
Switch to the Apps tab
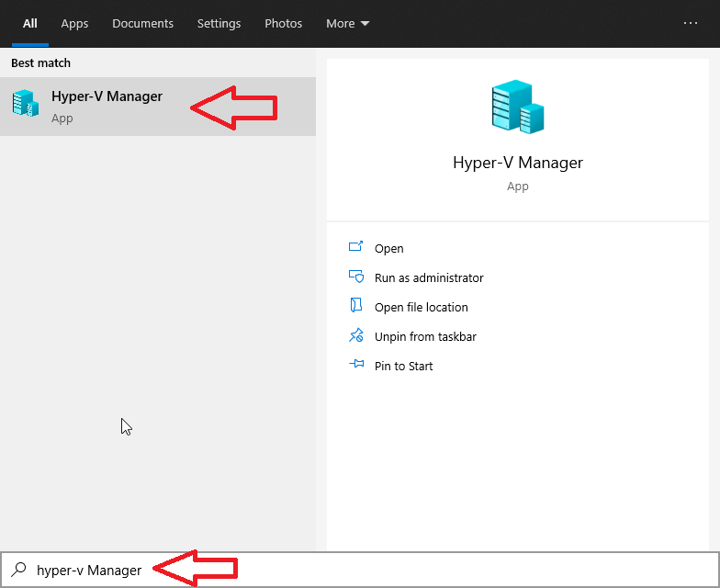[x=74, y=23]
